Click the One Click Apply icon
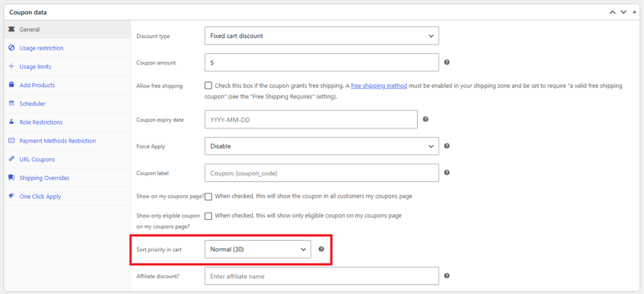Screen dimensions: 644x294 pos(11,196)
